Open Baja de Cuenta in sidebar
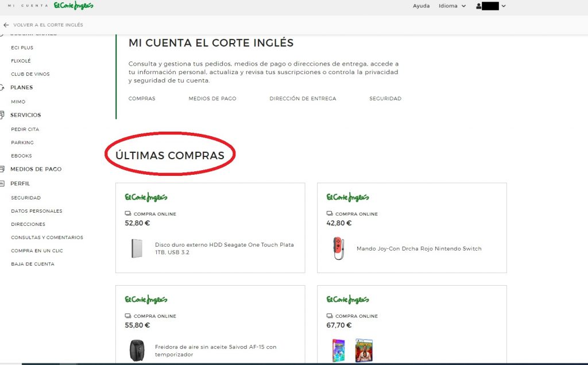 33,264
